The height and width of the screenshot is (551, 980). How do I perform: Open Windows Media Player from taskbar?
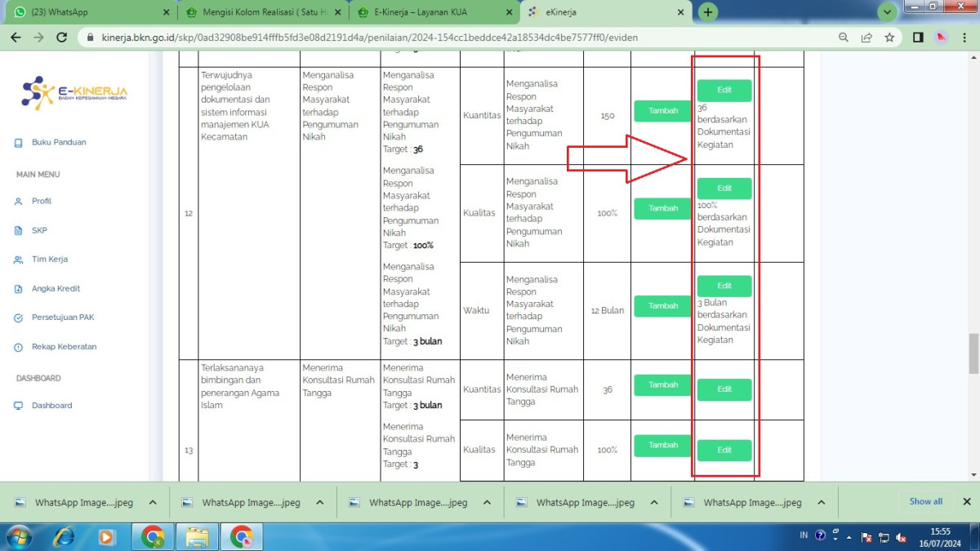pos(106,537)
